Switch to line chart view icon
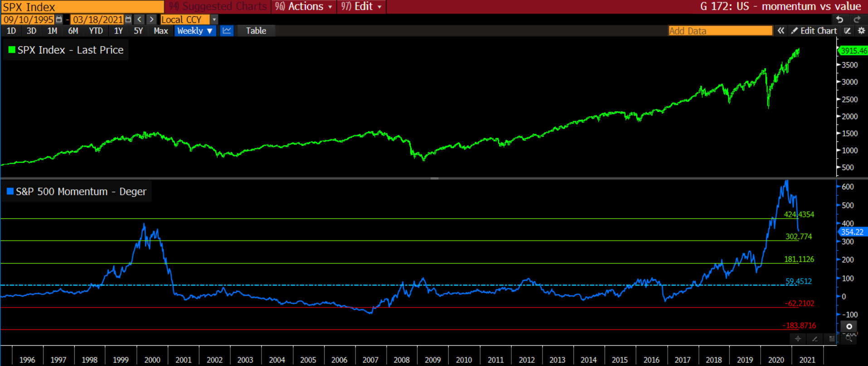Viewport: 868px width, 366px height. [227, 31]
